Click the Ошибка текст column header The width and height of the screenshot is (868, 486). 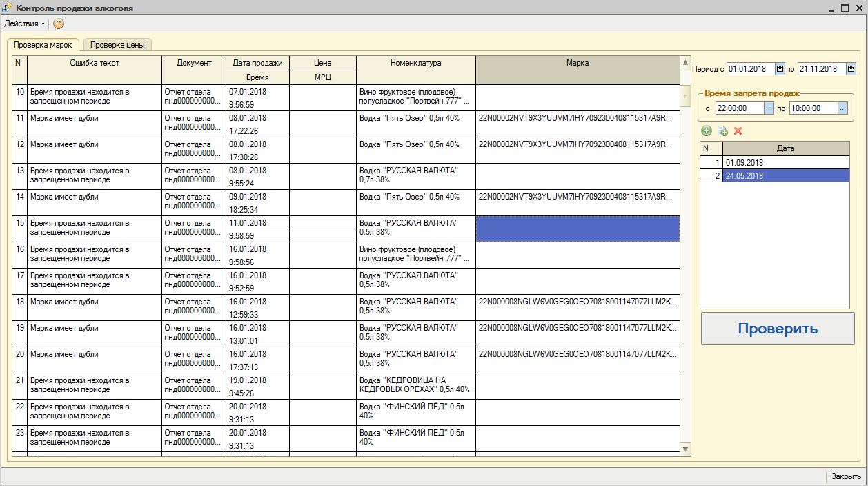95,70
